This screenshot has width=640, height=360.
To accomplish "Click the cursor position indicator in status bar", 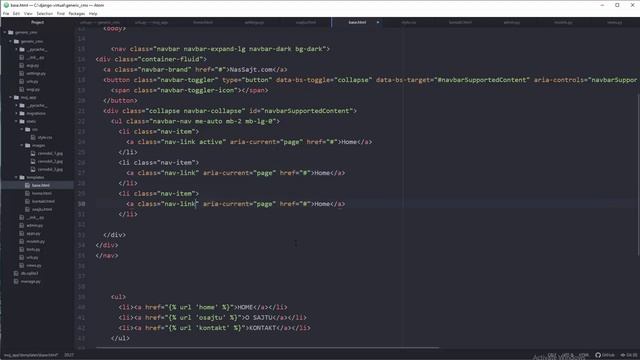I will (69, 355).
